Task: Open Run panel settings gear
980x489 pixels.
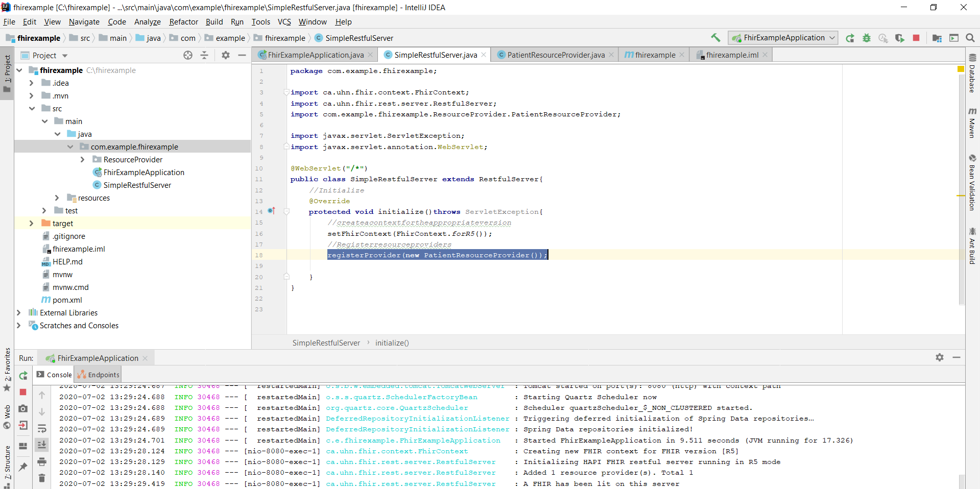Action: pos(940,357)
